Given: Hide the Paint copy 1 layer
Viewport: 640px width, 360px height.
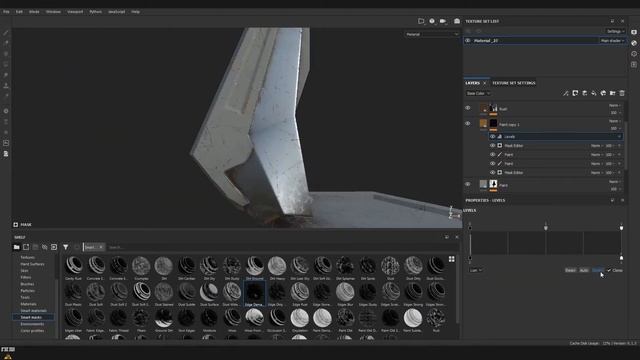Looking at the screenshot, I should click(468, 124).
